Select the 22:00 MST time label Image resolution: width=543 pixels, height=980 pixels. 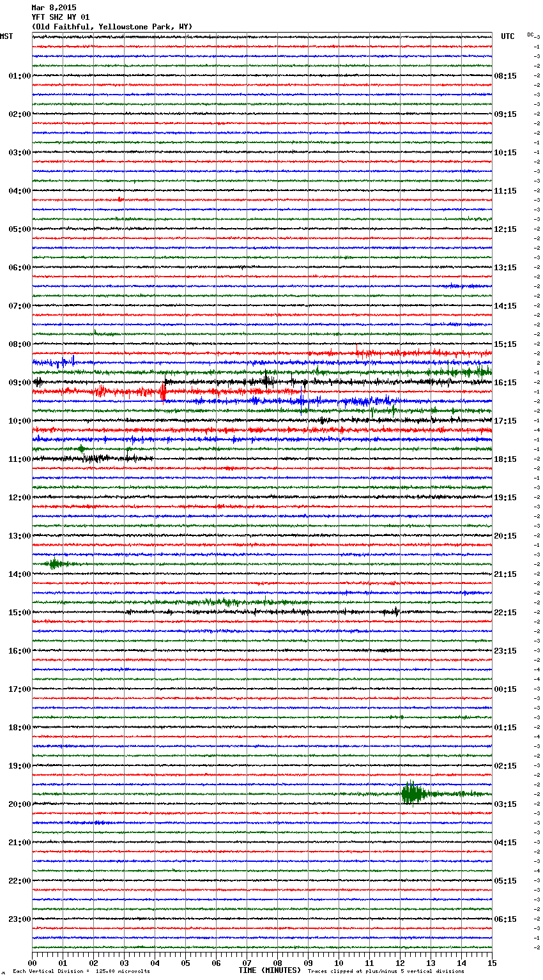coord(20,881)
